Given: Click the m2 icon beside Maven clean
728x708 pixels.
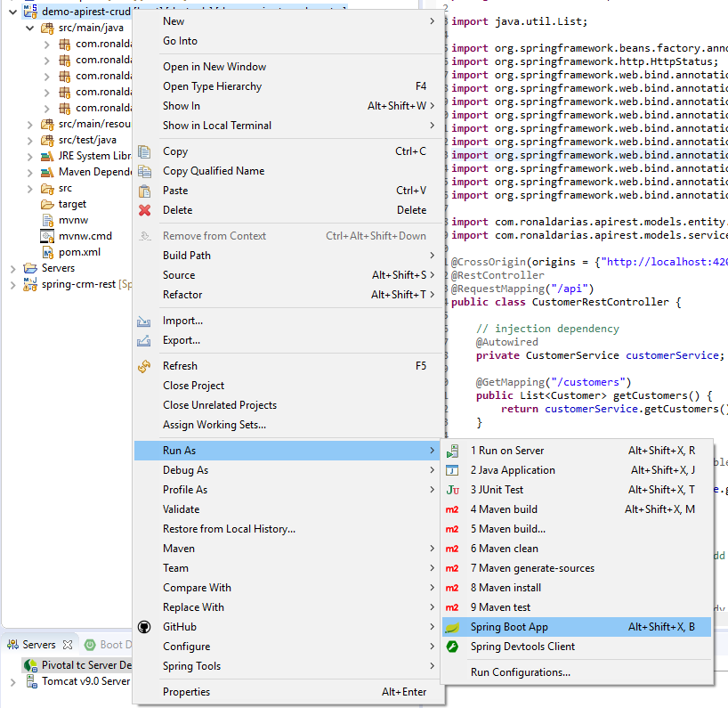Looking at the screenshot, I should 452,549.
